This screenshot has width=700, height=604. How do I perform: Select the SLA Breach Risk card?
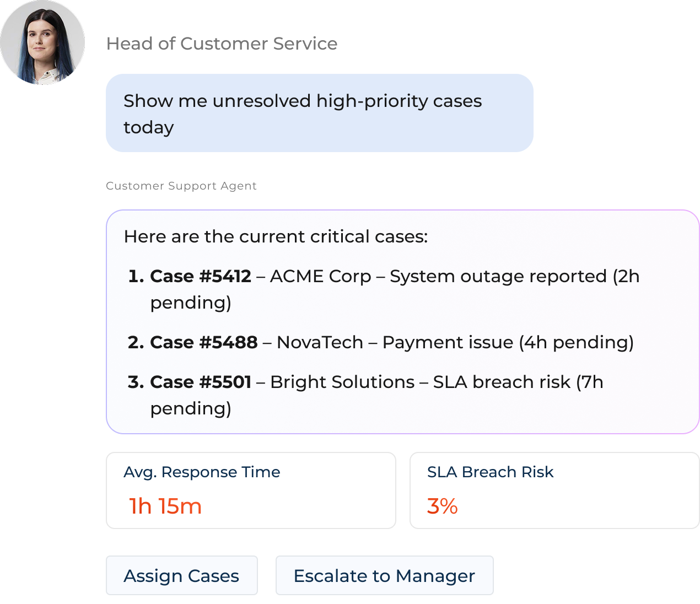point(554,490)
